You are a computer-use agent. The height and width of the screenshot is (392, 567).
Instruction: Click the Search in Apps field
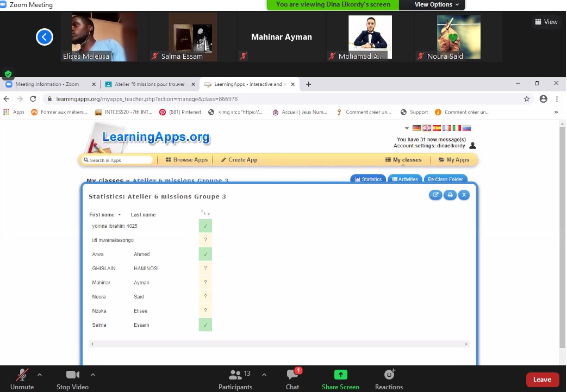117,160
